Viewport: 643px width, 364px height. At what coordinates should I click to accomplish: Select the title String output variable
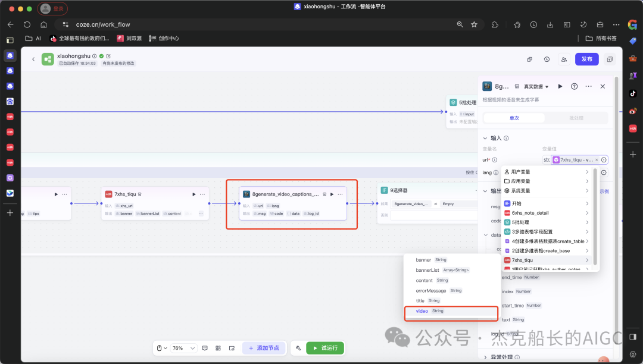(451, 301)
